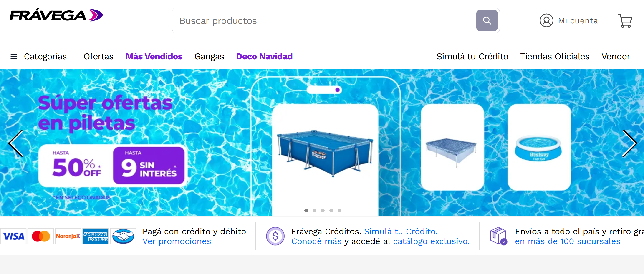This screenshot has height=274, width=644.
Task: Open the Categorías hamburger menu
Action: (14, 56)
